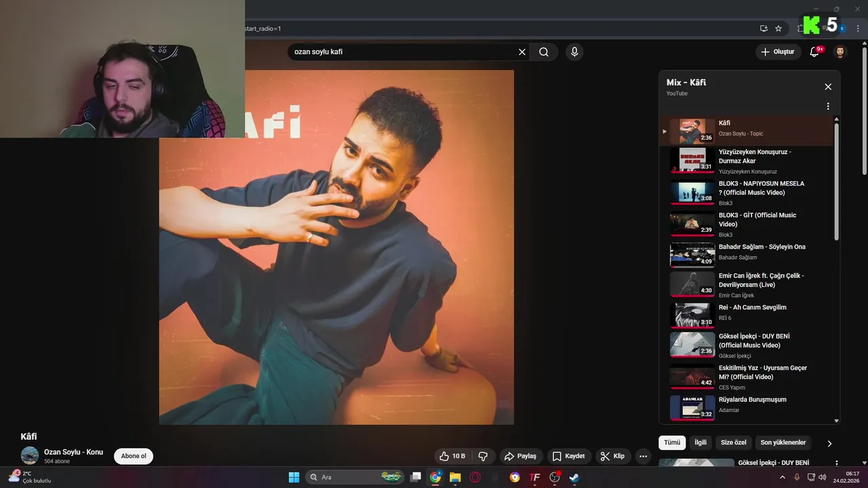The width and height of the screenshot is (868, 488).
Task: Click the volume icon in system tray
Action: [823, 477]
